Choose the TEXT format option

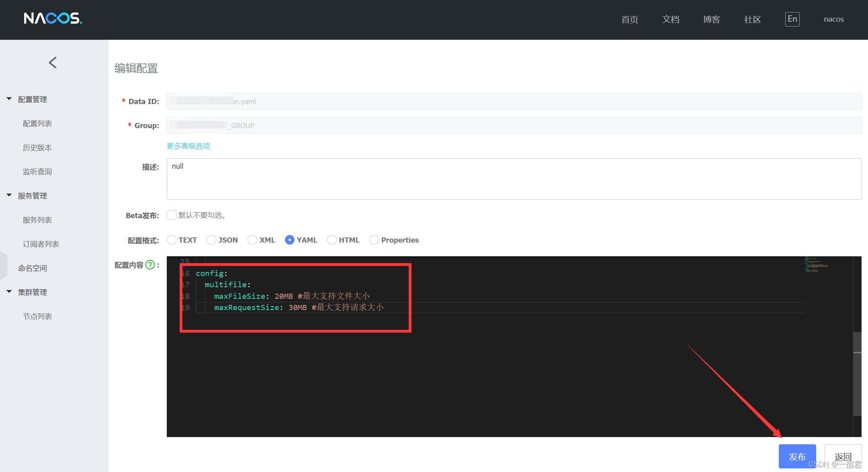(x=172, y=240)
